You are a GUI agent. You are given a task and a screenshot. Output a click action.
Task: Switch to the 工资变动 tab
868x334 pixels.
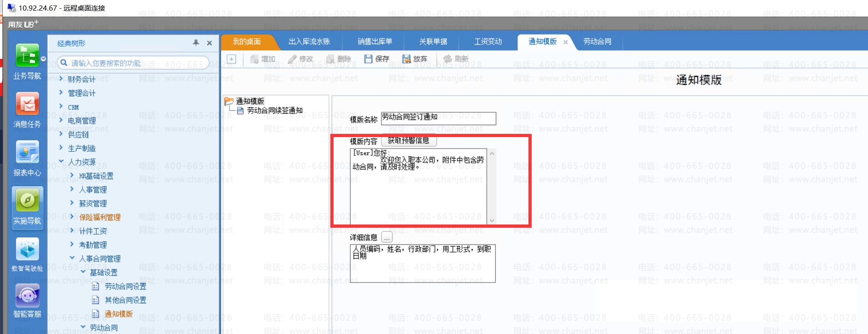[488, 41]
